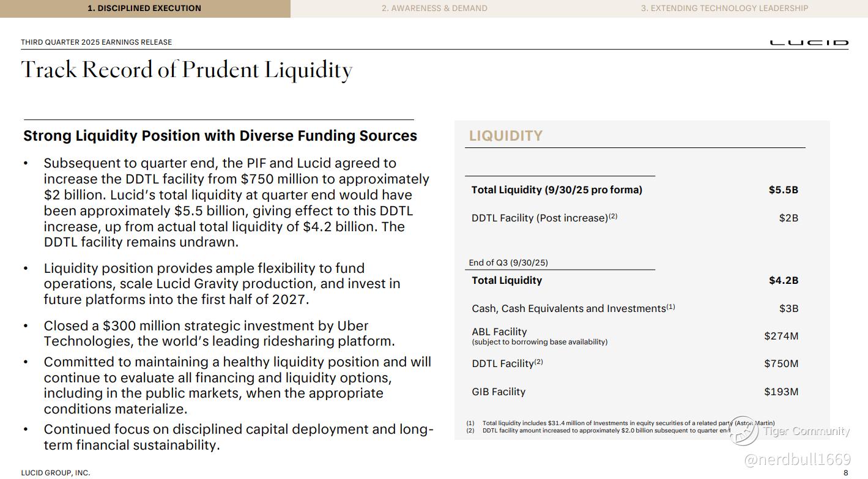868x479 pixels.
Task: Select 'Third Quarter 2025 Earnings Release' header text
Action: [97, 42]
